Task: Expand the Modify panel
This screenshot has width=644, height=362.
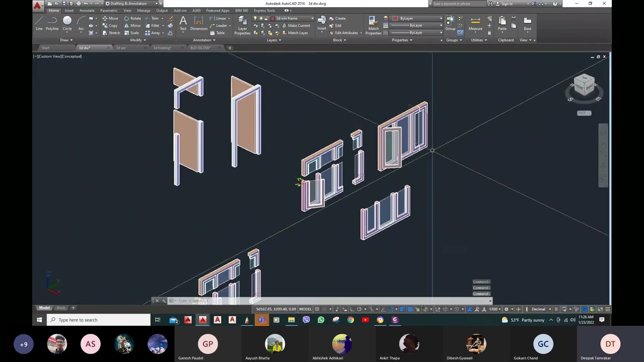Action: 138,40
